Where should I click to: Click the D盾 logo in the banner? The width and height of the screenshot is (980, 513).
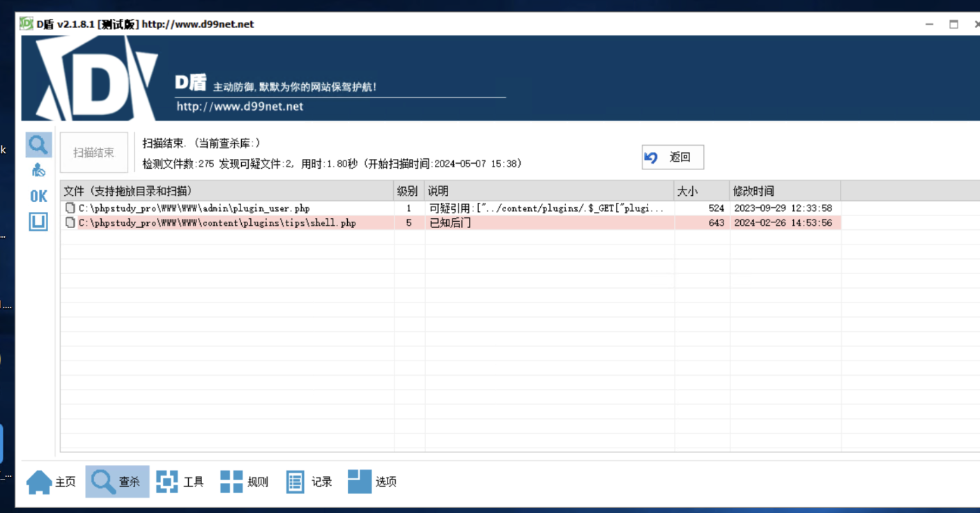97,78
